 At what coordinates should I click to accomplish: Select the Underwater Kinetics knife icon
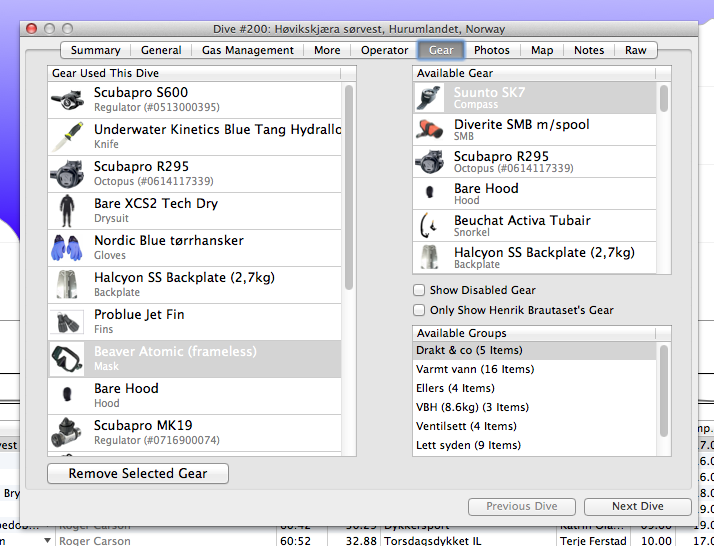point(69,137)
